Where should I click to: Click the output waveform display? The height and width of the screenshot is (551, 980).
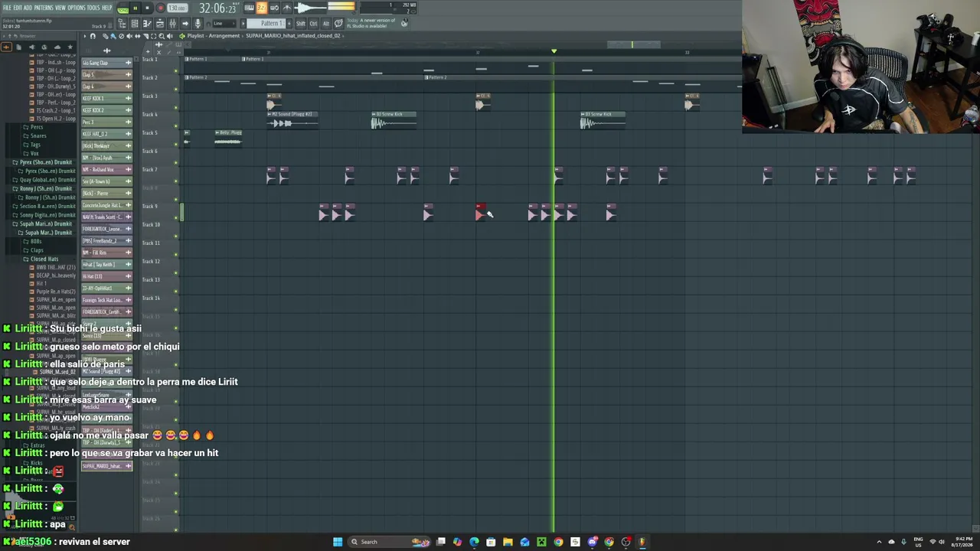[312, 8]
